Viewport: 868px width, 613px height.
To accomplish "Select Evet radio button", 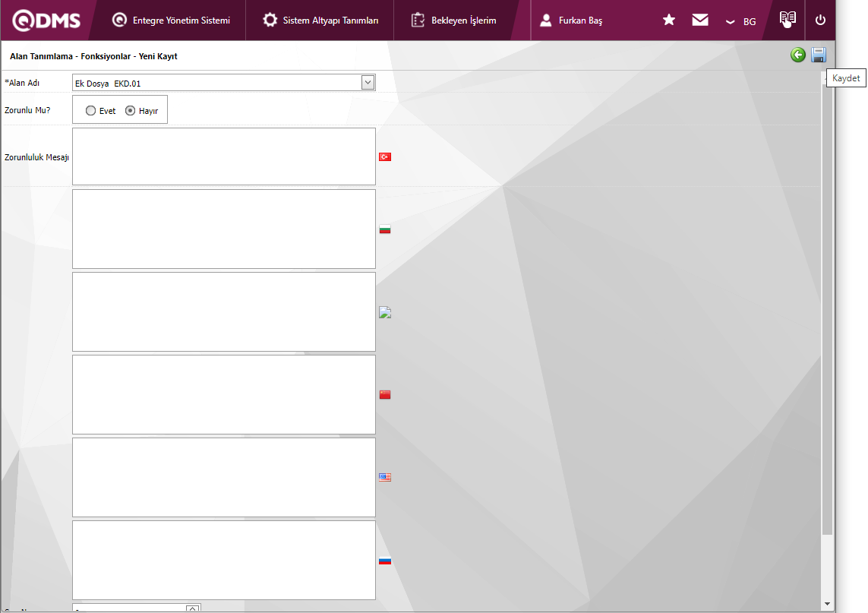I will point(91,111).
